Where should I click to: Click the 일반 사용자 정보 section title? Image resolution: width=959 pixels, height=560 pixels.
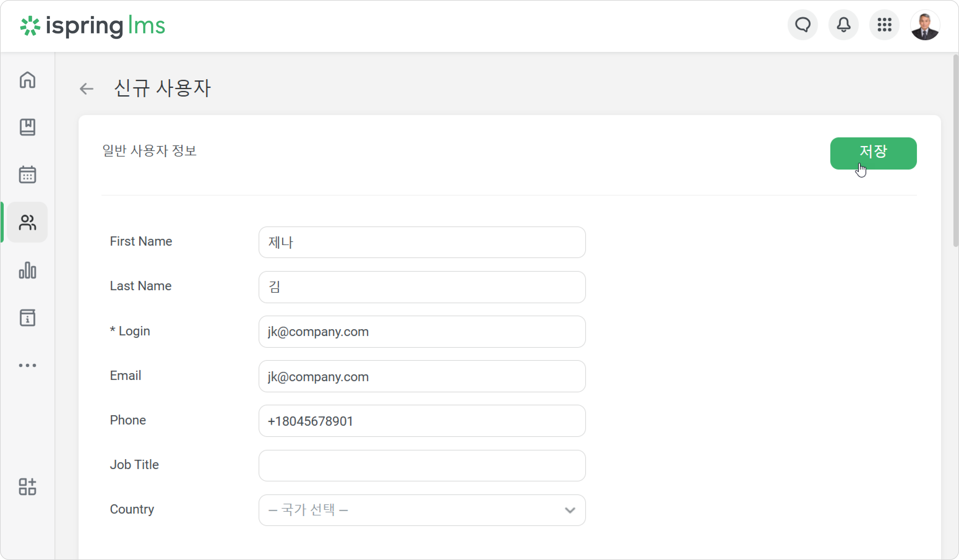click(x=150, y=151)
